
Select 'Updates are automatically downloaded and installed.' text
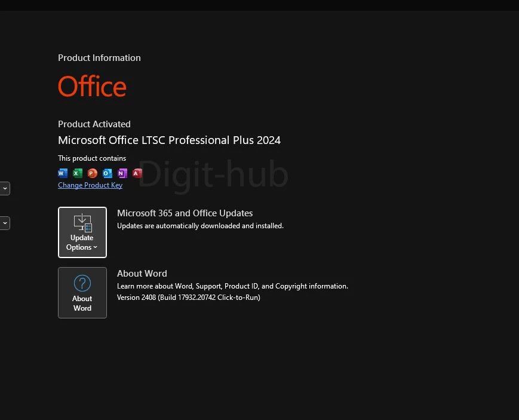tap(200, 226)
